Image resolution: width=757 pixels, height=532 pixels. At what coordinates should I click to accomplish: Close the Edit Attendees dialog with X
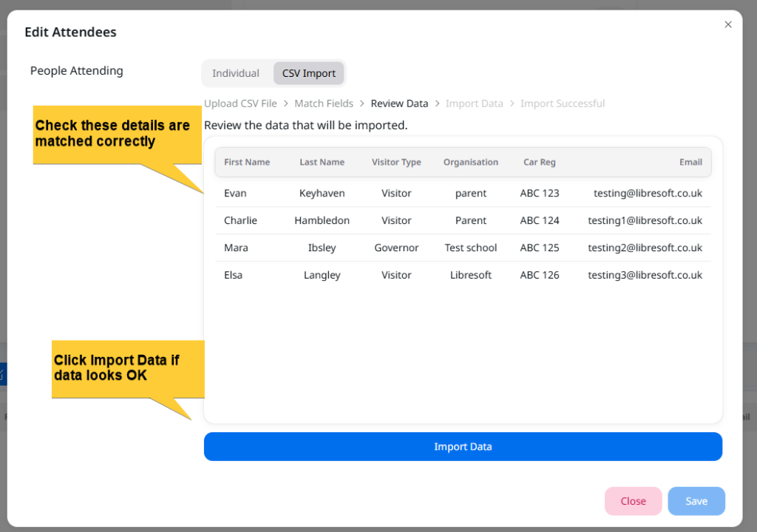728,24
